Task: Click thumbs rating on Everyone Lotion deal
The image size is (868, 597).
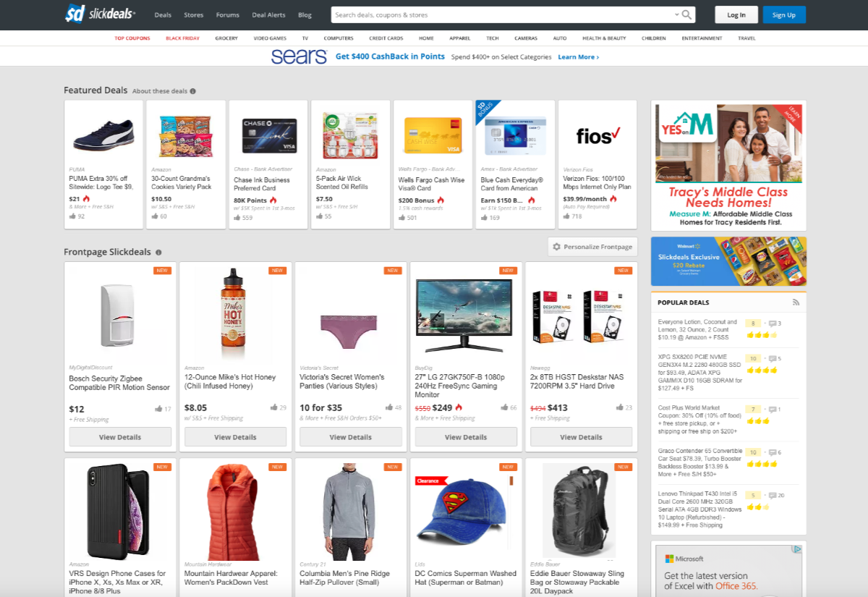Action: pyautogui.click(x=762, y=335)
